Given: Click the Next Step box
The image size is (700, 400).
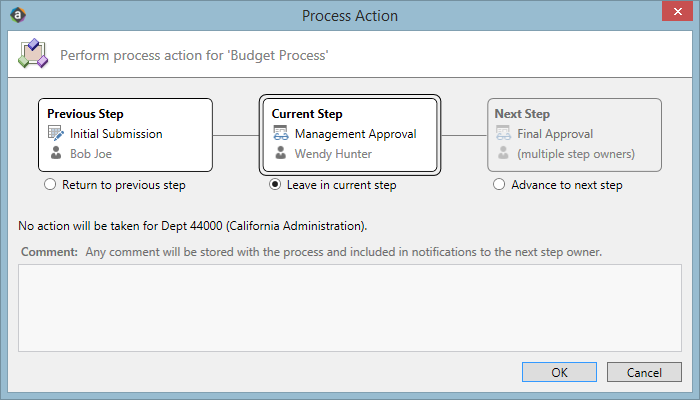Looking at the screenshot, I should [x=574, y=134].
